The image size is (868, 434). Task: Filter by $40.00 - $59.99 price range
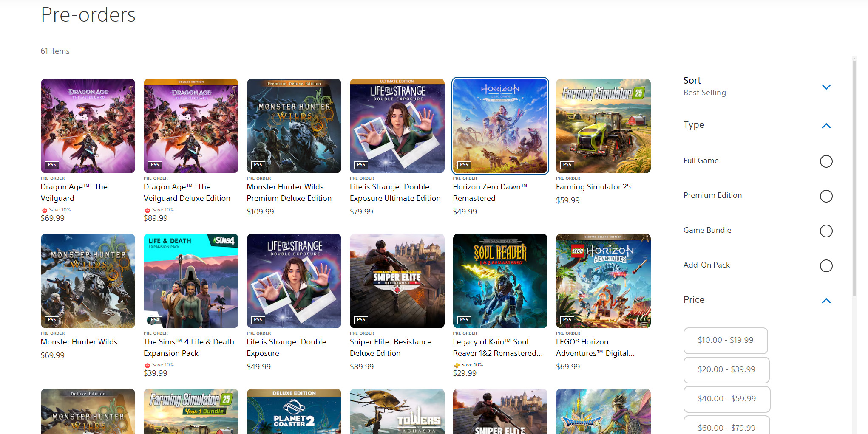[726, 399]
